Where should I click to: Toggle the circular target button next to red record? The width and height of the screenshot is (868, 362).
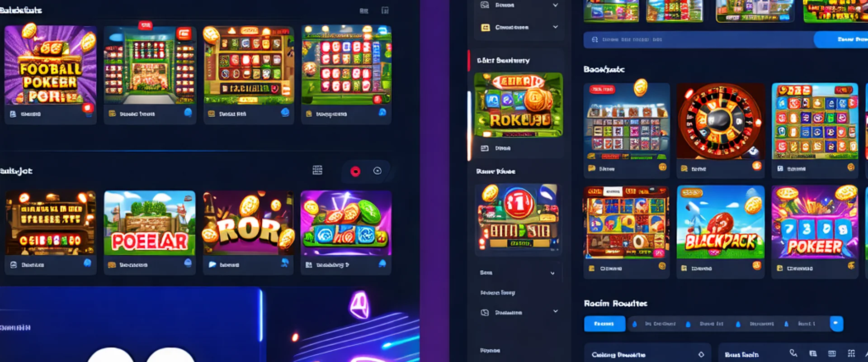tap(377, 171)
